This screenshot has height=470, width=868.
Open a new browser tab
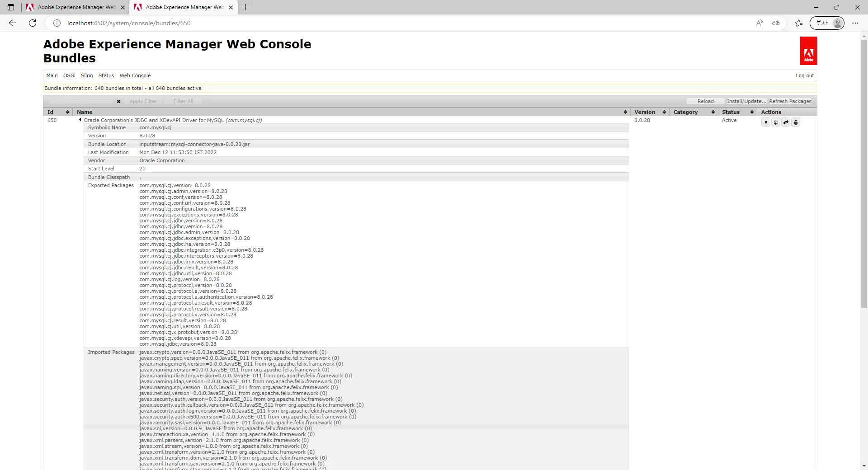(x=245, y=7)
